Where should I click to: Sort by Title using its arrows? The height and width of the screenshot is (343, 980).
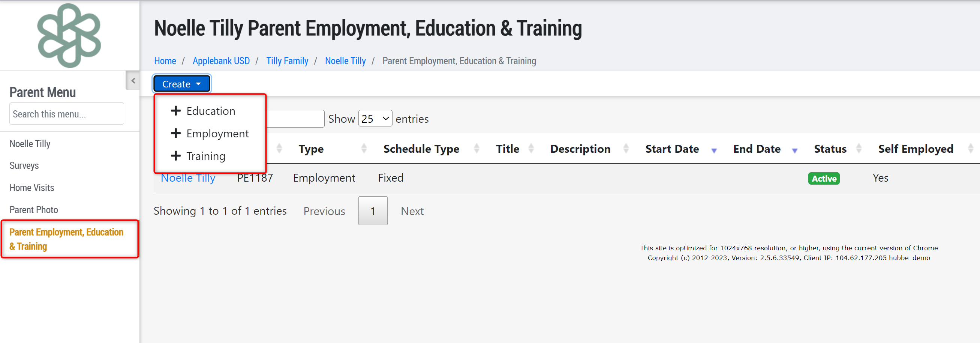[x=532, y=149]
